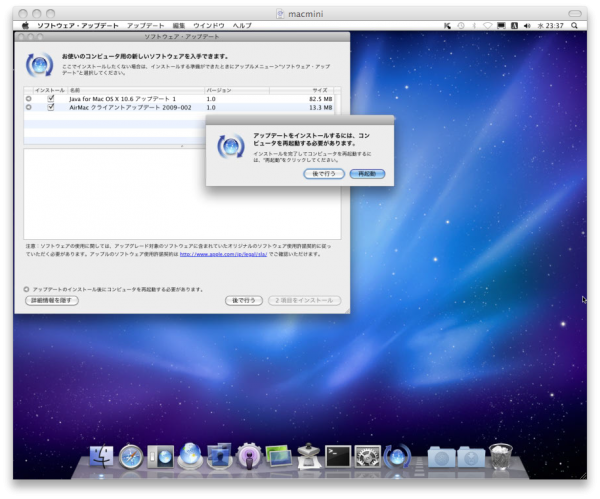Open the joystick-stamp utility icon in dock
600x499 pixels.
(x=308, y=456)
